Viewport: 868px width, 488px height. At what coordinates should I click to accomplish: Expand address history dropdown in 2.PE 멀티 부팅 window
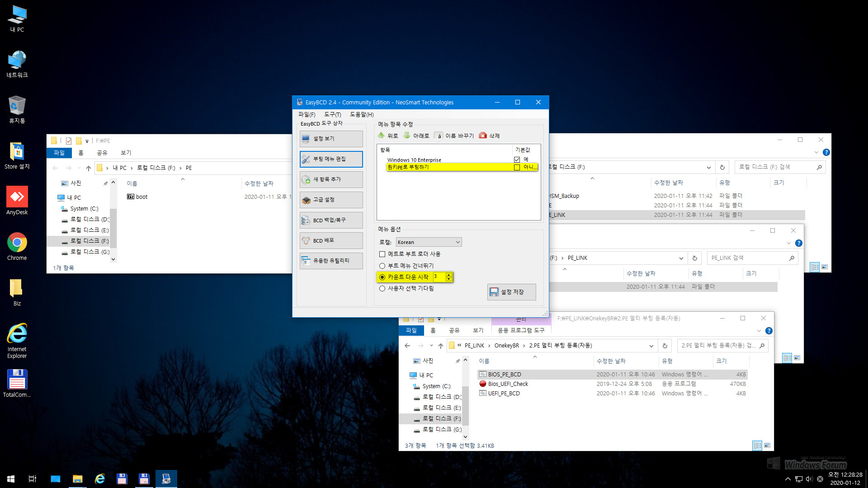pos(651,346)
